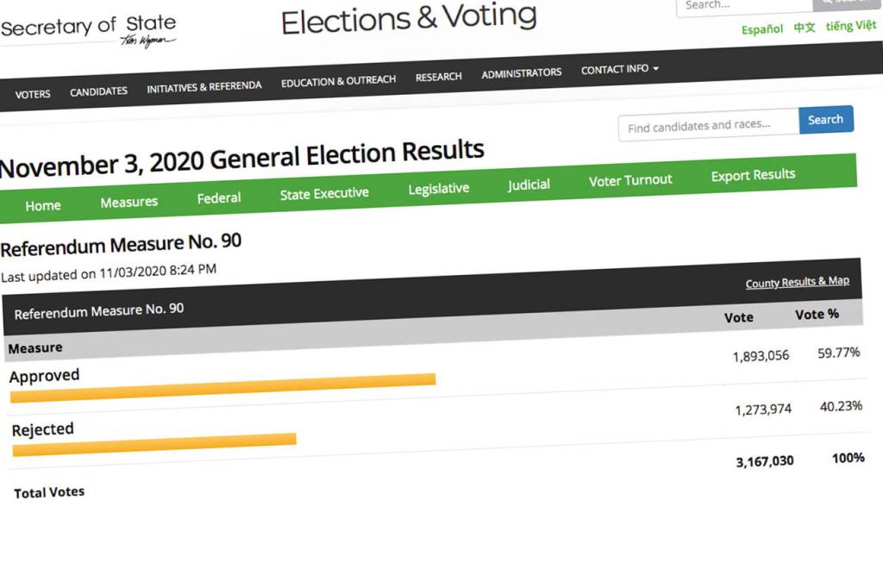
Task: Open the Voters menu item
Action: pos(32,93)
